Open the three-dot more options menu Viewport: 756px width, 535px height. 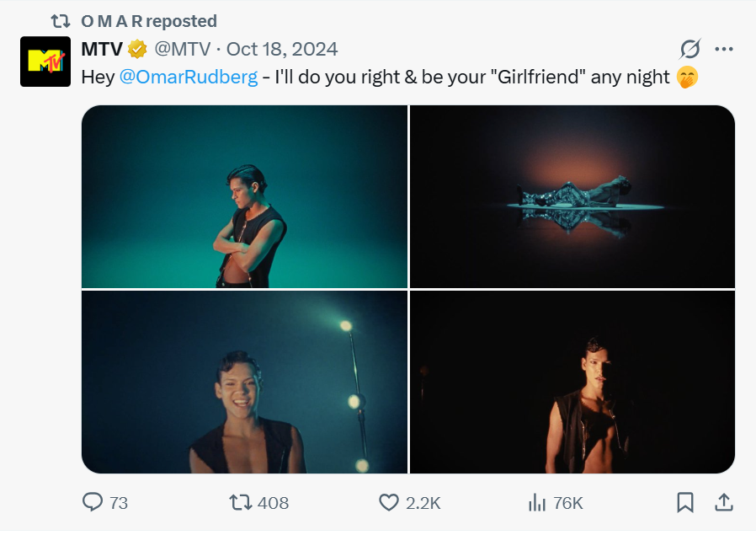pos(723,49)
